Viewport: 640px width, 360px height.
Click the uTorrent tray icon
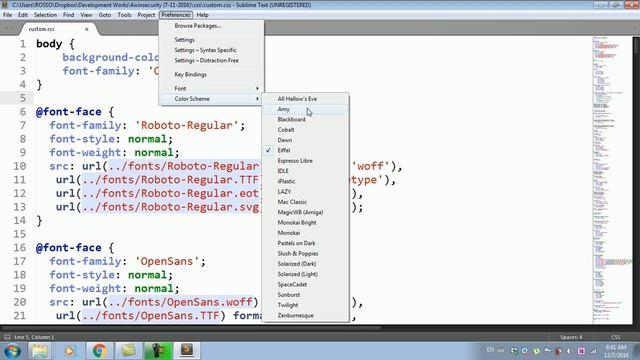536,351
